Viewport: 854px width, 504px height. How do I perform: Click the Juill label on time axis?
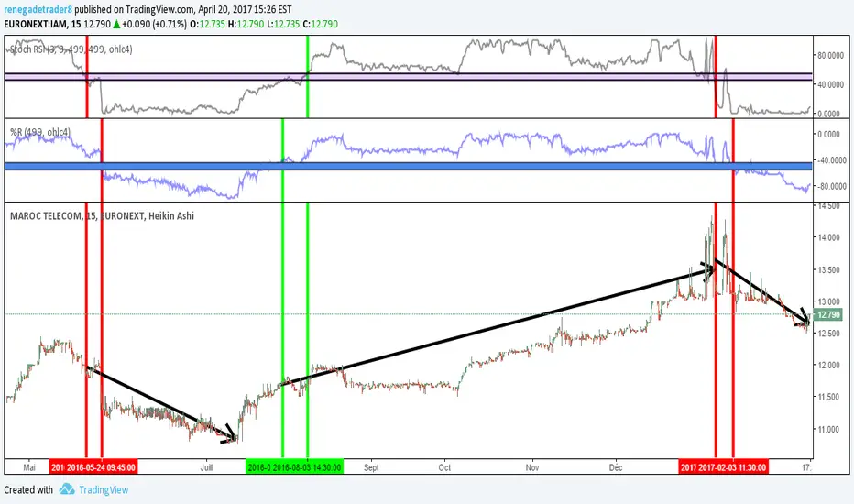point(206,467)
